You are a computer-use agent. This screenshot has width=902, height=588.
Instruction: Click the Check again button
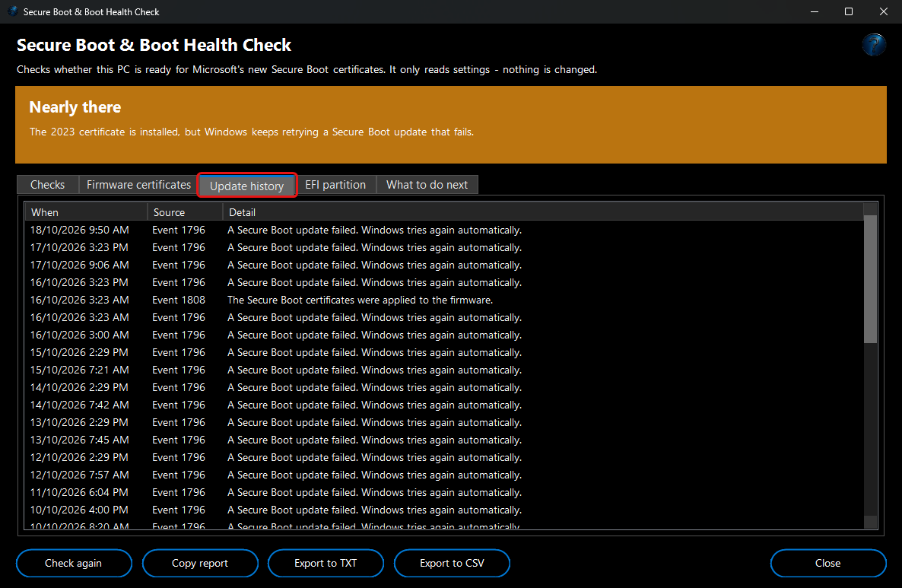click(x=74, y=563)
